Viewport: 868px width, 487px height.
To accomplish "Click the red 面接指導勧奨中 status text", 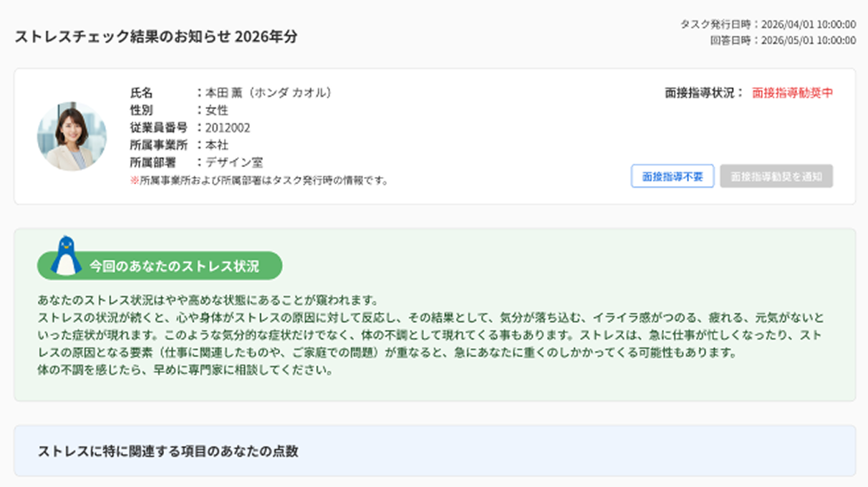I will tap(792, 93).
